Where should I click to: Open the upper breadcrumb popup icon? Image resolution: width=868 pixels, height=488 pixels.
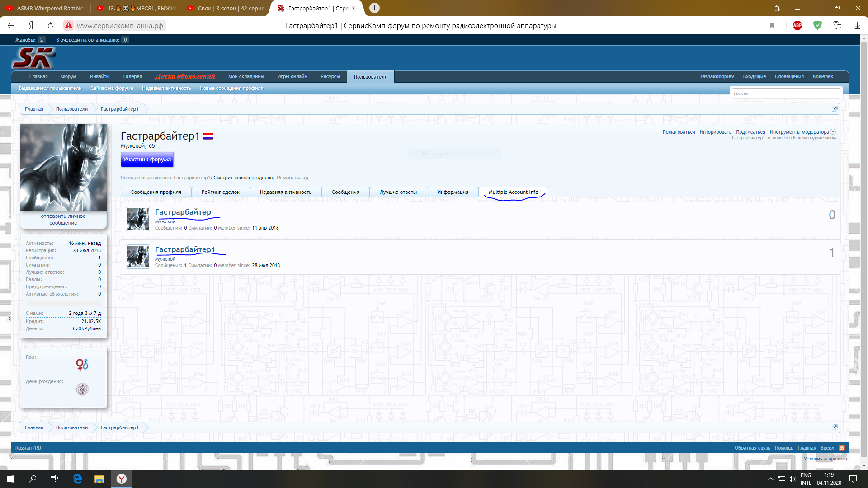[x=835, y=109]
